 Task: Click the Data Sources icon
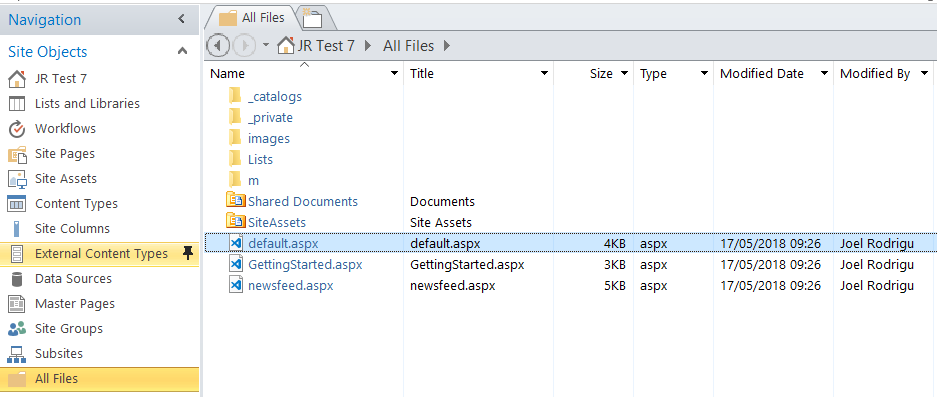pyautogui.click(x=17, y=279)
